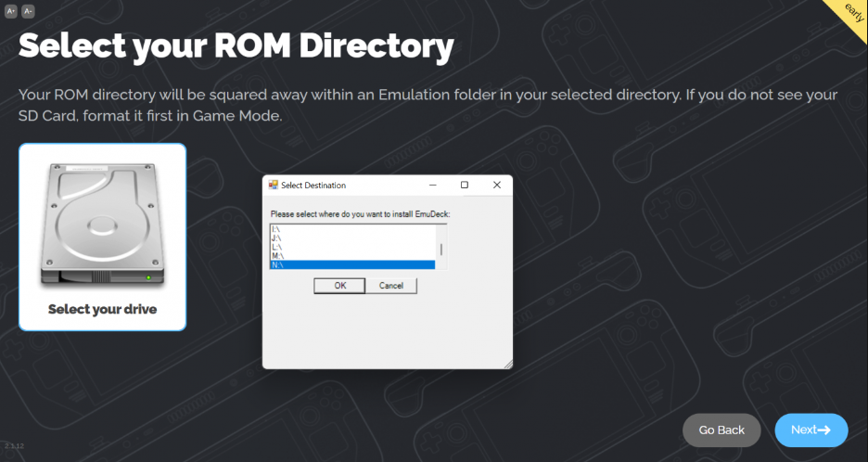Close the Select Destination dialog
The width and height of the screenshot is (868, 462).
coord(496,185)
